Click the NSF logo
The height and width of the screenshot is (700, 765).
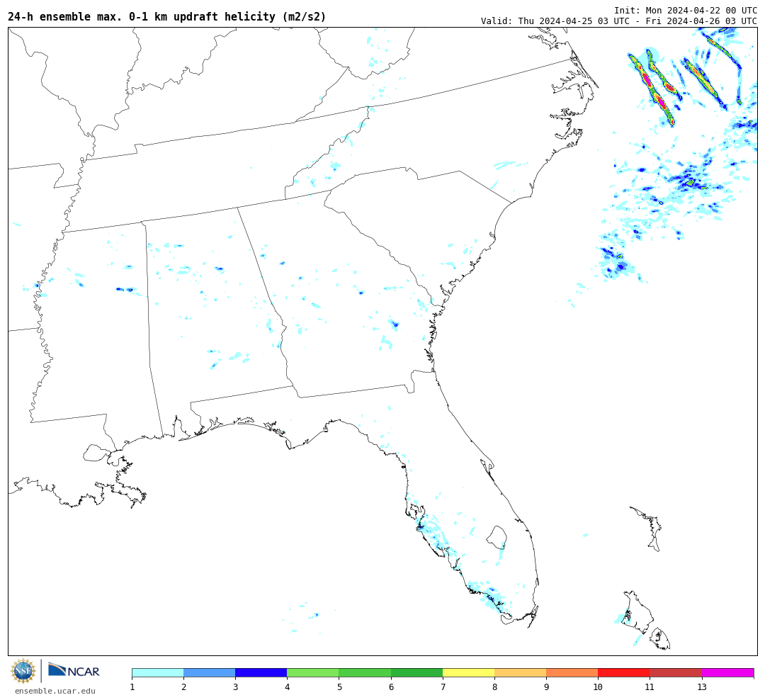point(23,671)
